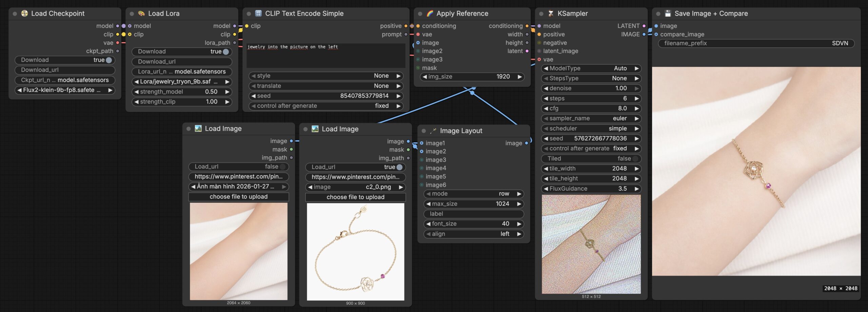Click the jewelry prompt text box
868x312 pixels.
(325, 55)
